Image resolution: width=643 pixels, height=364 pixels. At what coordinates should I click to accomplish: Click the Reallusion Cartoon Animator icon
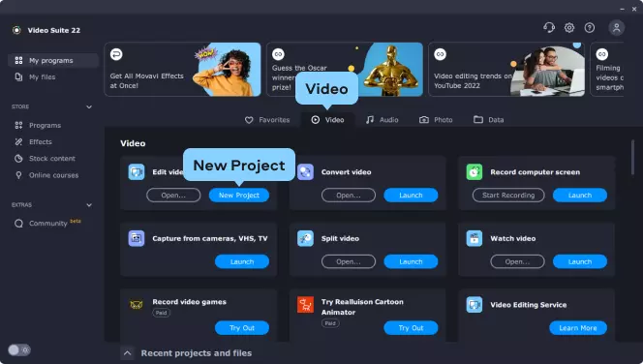click(305, 305)
